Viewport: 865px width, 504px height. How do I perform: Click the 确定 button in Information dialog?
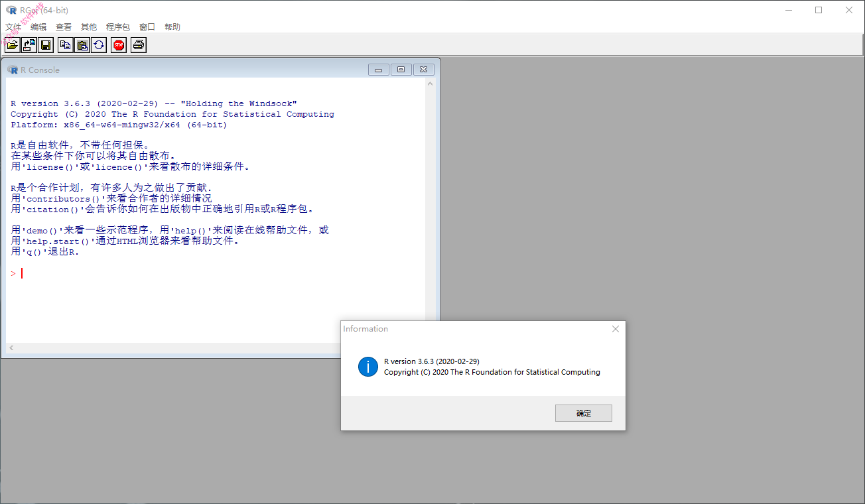584,413
